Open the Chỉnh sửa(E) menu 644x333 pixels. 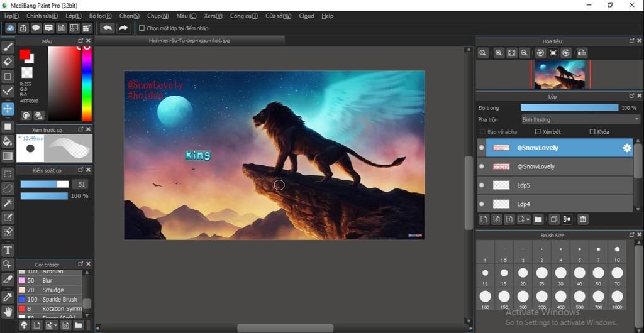[x=42, y=16]
